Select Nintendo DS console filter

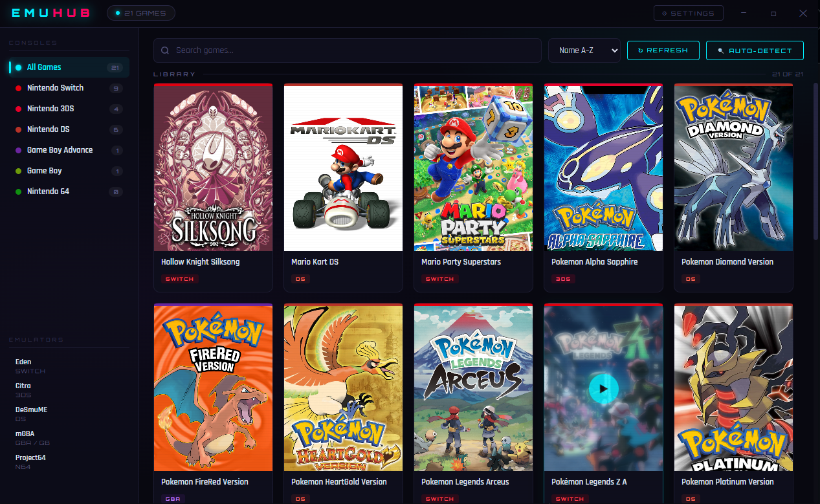coord(49,129)
